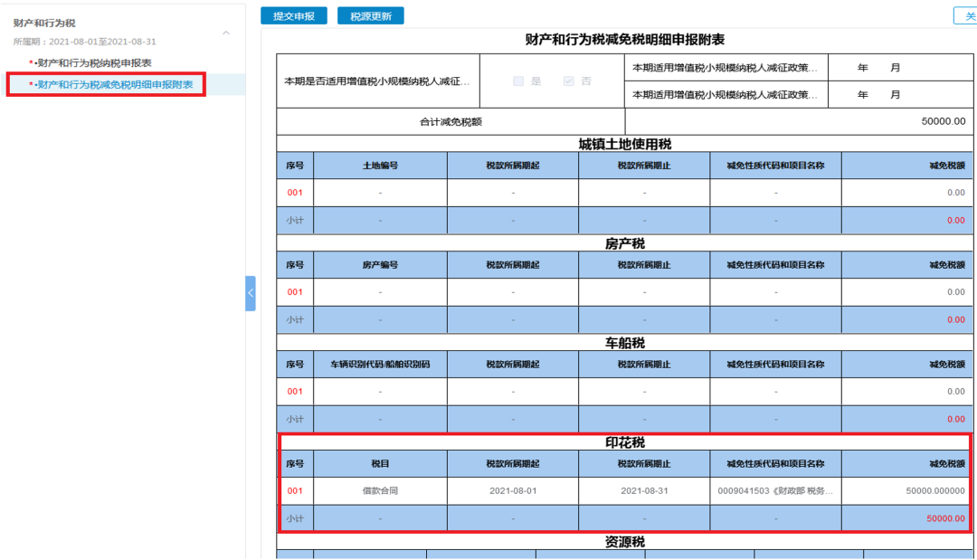Click the 2021-08-01 start date cell
Image resolution: width=977 pixels, height=560 pixels.
(x=513, y=491)
